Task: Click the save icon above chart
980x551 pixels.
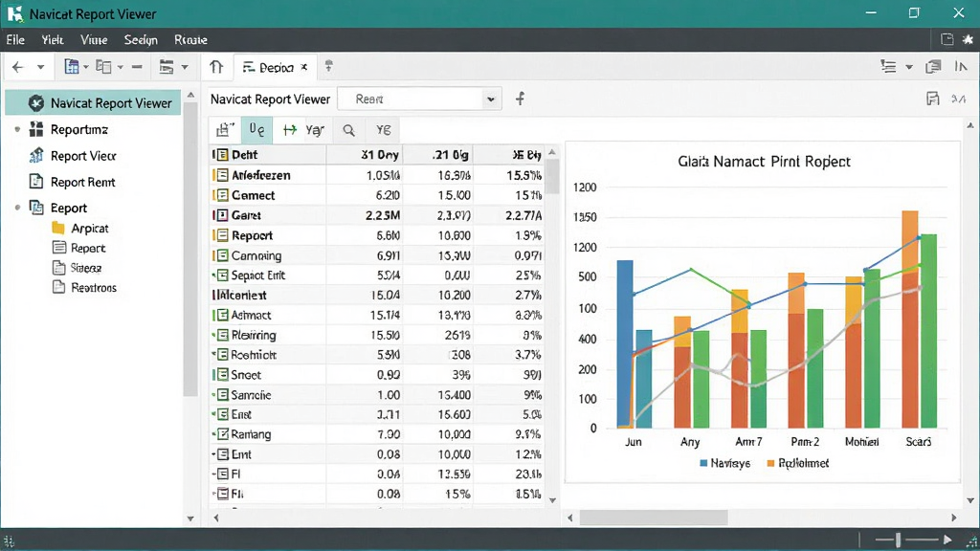Action: (x=932, y=99)
